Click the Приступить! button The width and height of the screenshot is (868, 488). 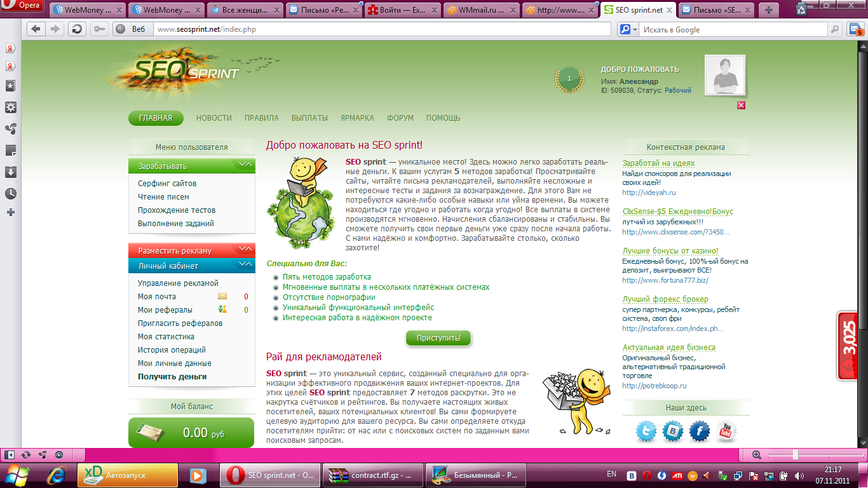click(438, 337)
